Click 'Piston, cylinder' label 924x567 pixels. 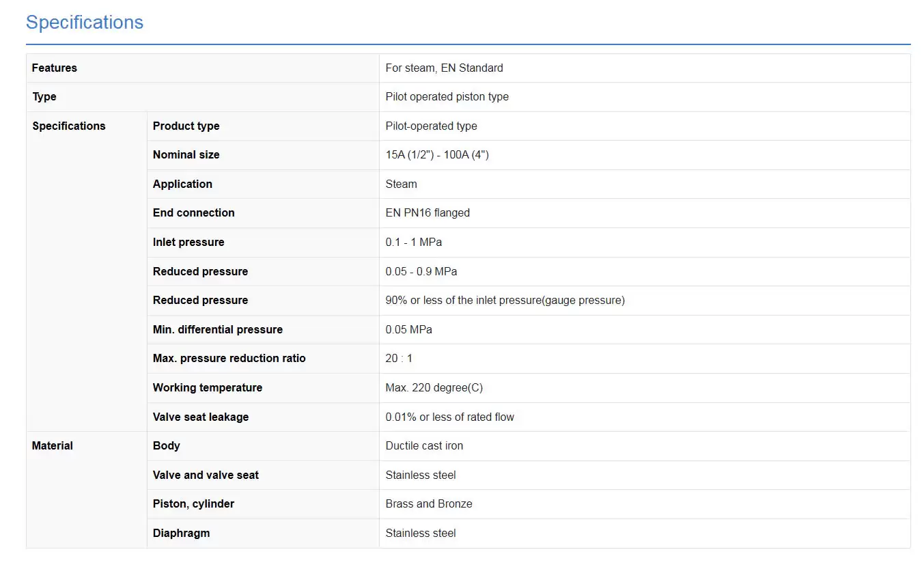click(193, 504)
